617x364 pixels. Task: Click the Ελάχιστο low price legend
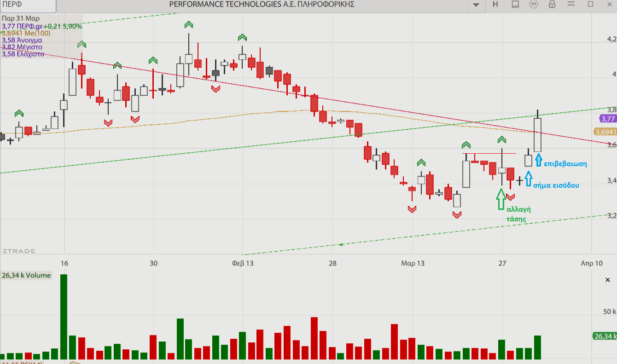click(23, 54)
